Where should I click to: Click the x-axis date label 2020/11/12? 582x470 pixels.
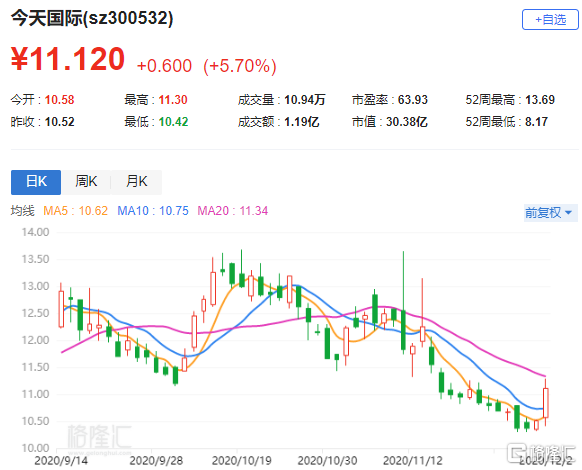413,461
